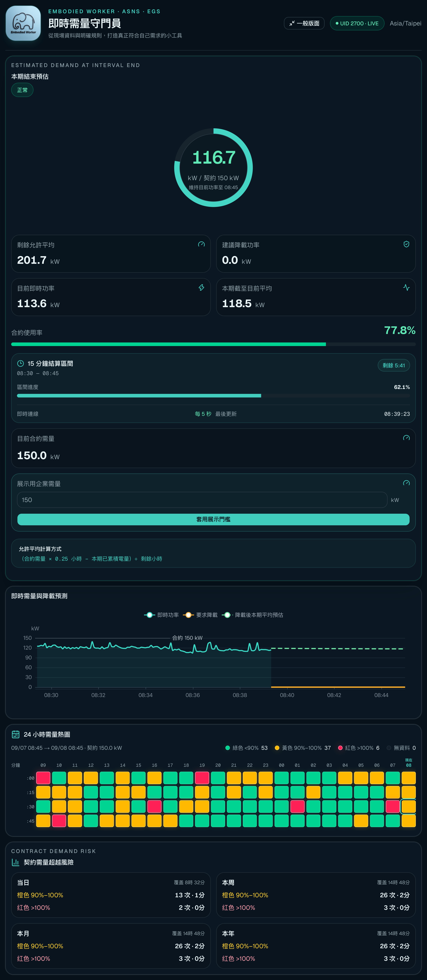The width and height of the screenshot is (427, 980).
Task: Click the 套用展示門檻 button
Action: pos(213,519)
